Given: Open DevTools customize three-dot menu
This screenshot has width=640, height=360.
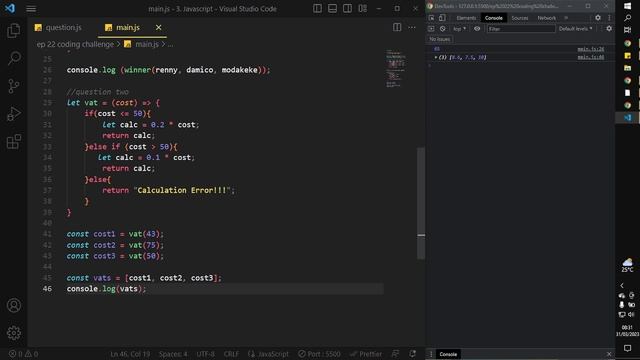Looking at the screenshot, I should [x=609, y=18].
